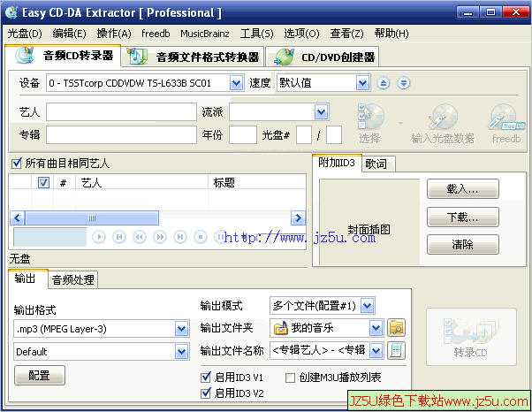The image size is (532, 412).
Task: Click the stop playback button
Action: 201,237
